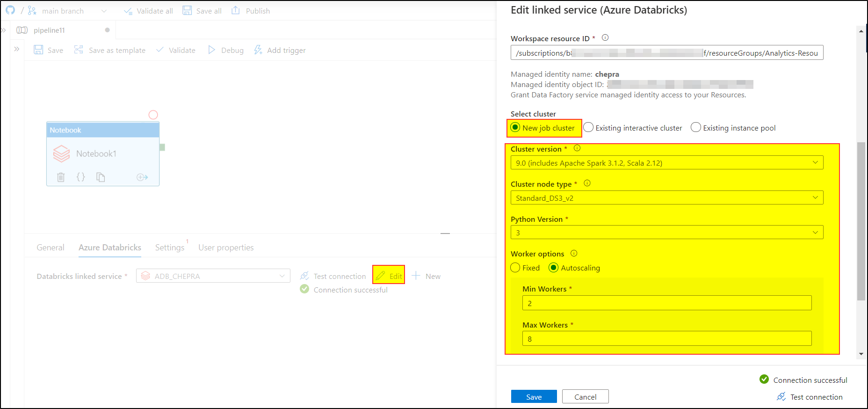This screenshot has height=409, width=868.
Task: Select the Notebook1 activity on canvas
Action: click(103, 154)
